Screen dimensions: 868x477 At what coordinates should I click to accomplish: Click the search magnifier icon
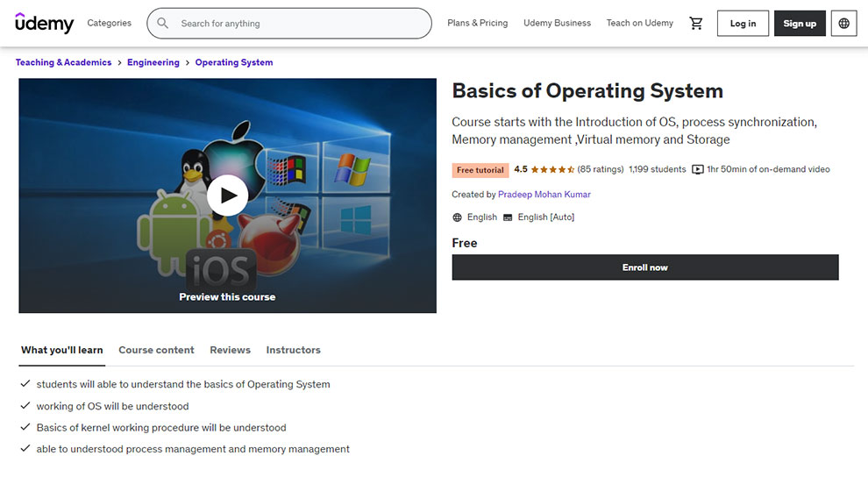point(163,24)
